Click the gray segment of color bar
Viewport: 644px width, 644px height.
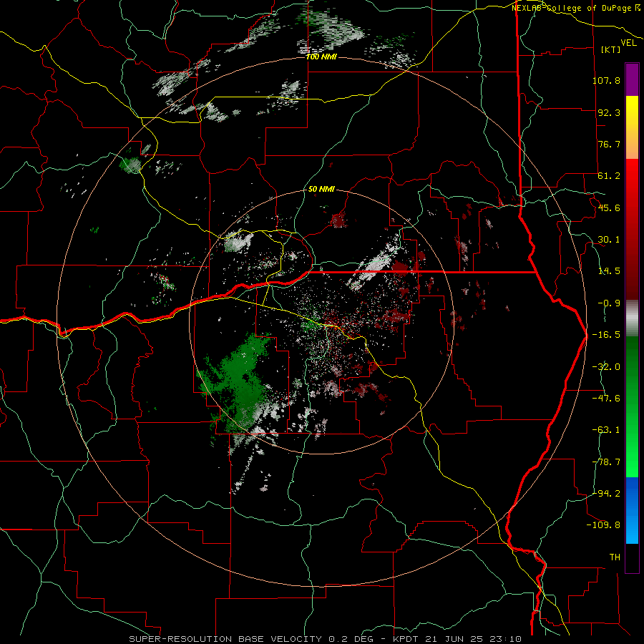(632, 318)
